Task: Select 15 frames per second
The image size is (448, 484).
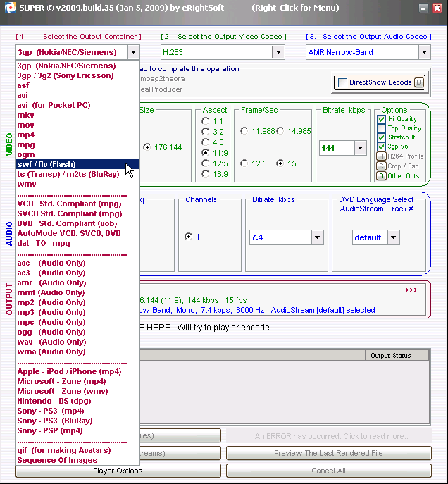Action: coord(280,163)
